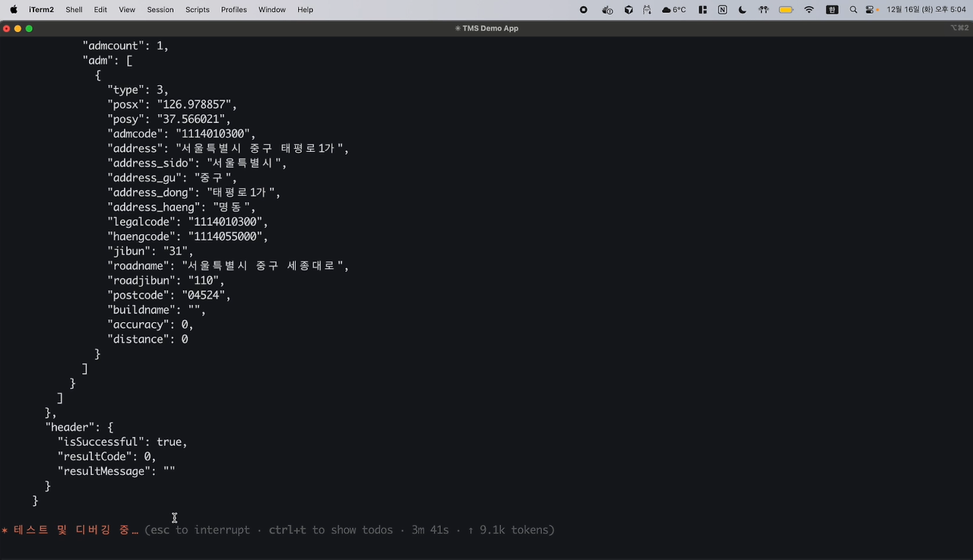This screenshot has width=973, height=560.
Task: Click the "type": 3 line
Action: pos(138,90)
